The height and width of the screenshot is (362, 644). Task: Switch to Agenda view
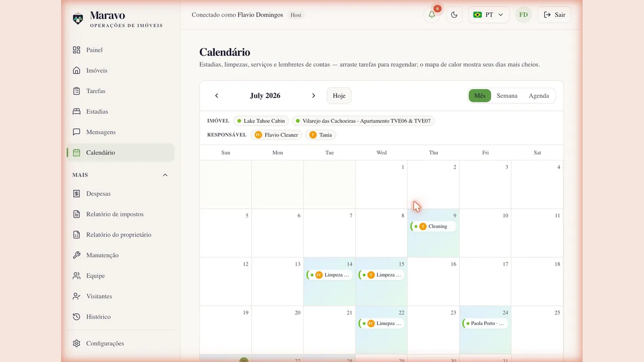(539, 96)
